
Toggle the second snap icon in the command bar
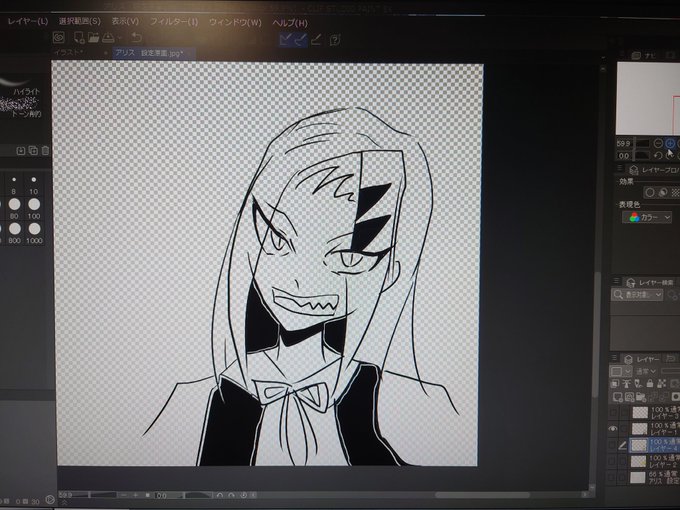(301, 39)
